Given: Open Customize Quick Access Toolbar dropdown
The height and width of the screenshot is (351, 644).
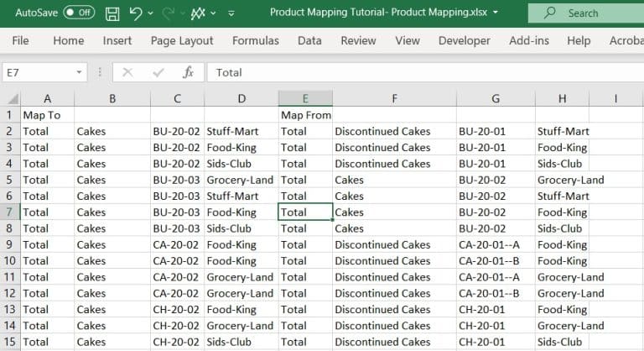Looking at the screenshot, I should point(231,13).
